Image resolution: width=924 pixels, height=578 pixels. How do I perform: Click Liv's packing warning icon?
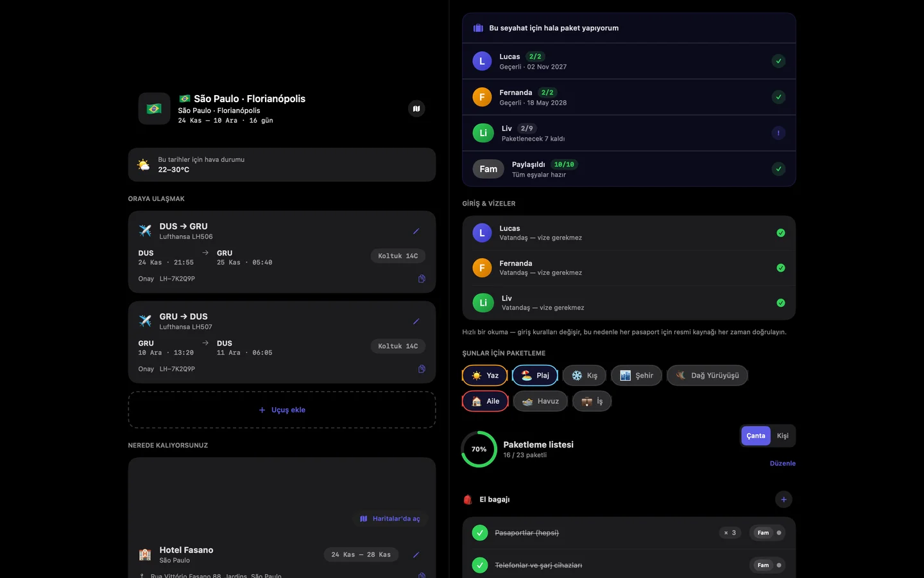coord(778,133)
